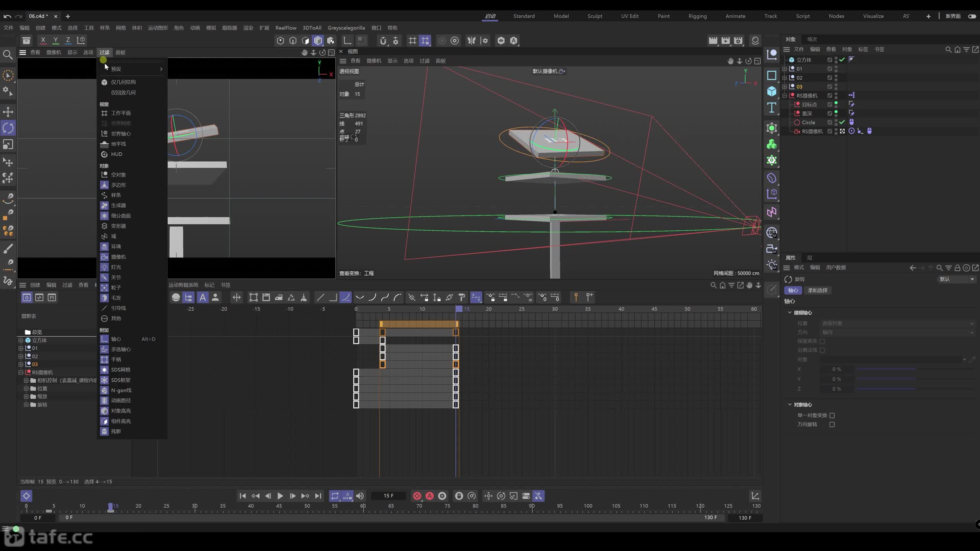Expand object 01 in Object Manager

(x=784, y=69)
